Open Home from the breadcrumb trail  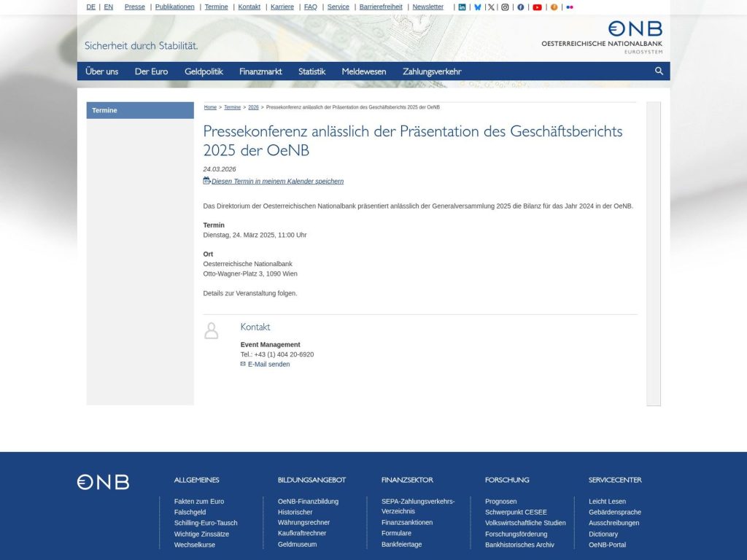coord(209,107)
